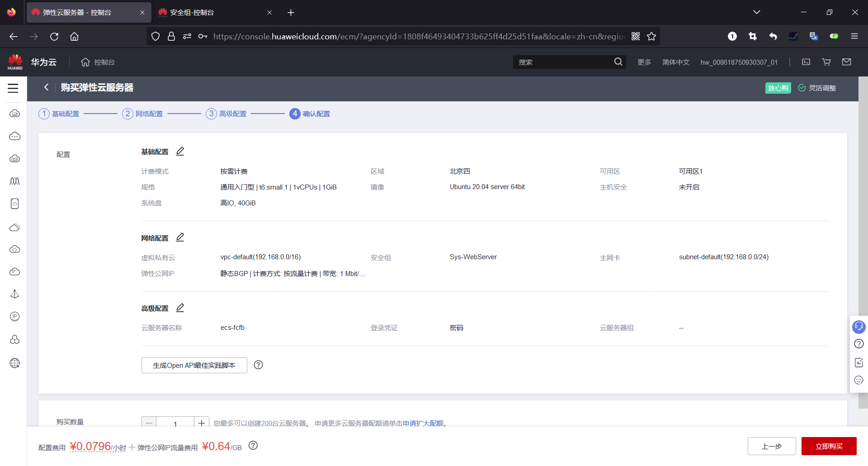
Task: Show pricing details help icon
Action: 253,446
